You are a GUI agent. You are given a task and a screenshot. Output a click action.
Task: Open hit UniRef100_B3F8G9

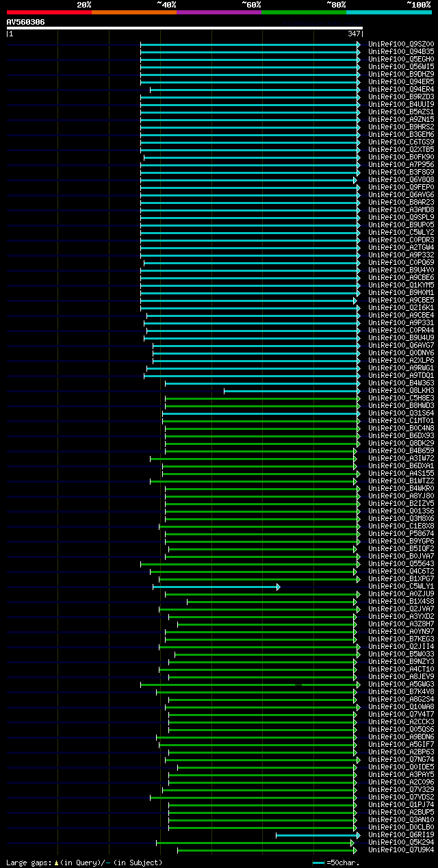click(401, 172)
